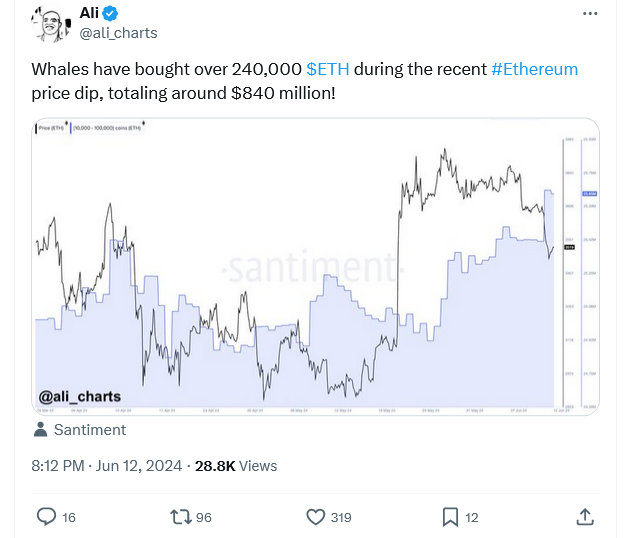Enlarge the Santiment ETH chart image

coord(316,267)
